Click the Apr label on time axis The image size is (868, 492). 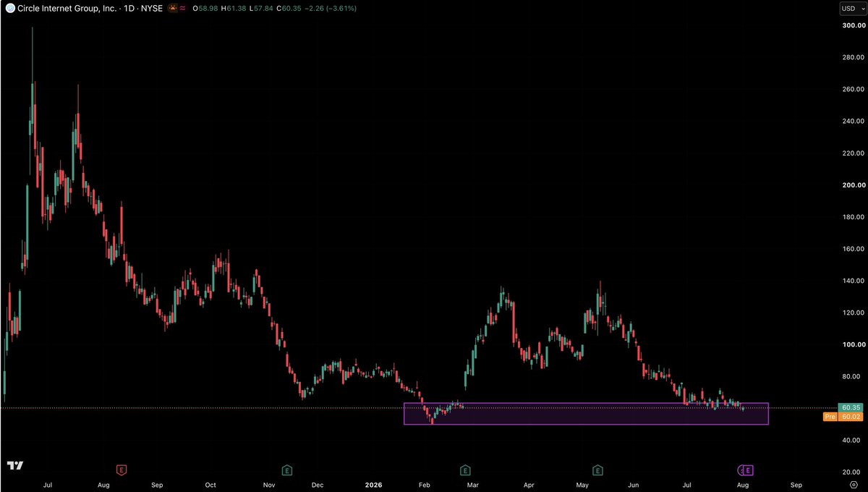point(529,484)
